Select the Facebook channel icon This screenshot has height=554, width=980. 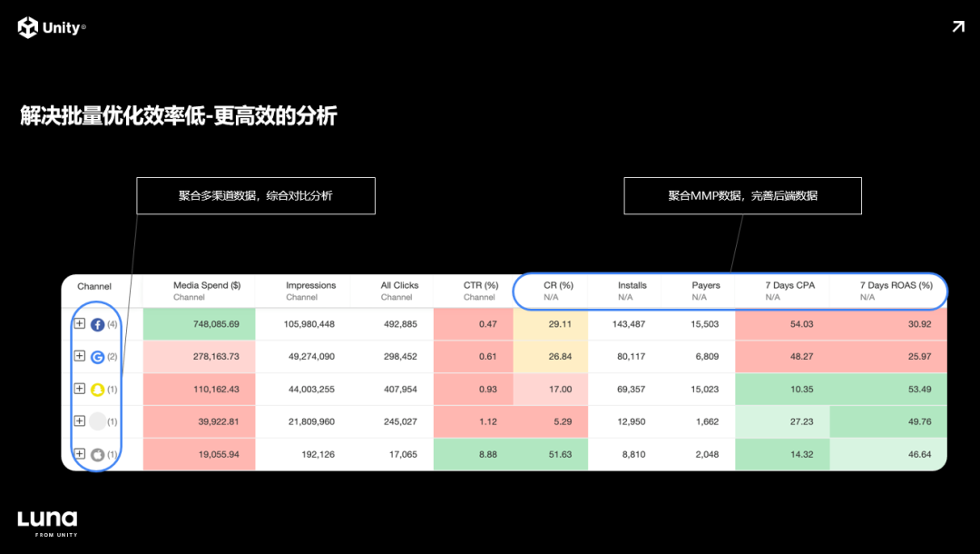(x=97, y=323)
